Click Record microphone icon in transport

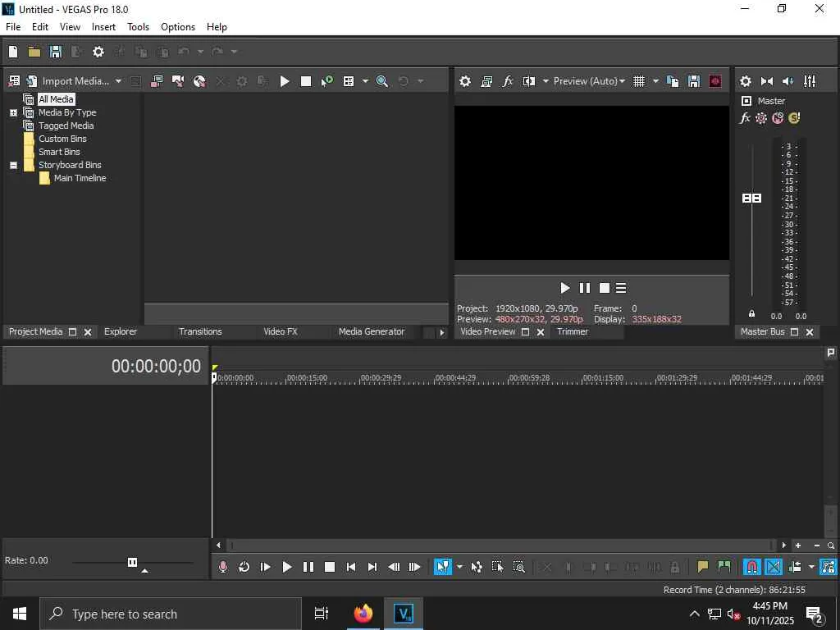tap(223, 567)
